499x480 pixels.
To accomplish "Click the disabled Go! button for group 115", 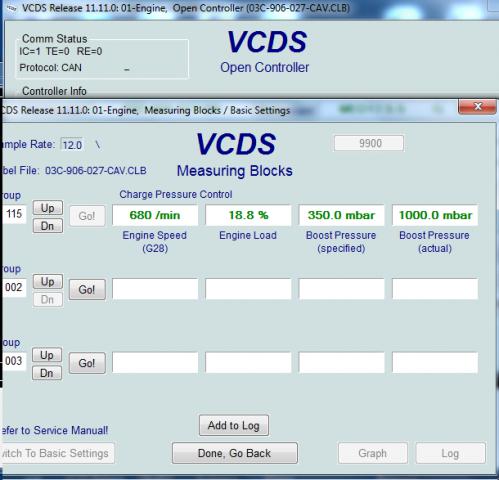I will 87,216.
